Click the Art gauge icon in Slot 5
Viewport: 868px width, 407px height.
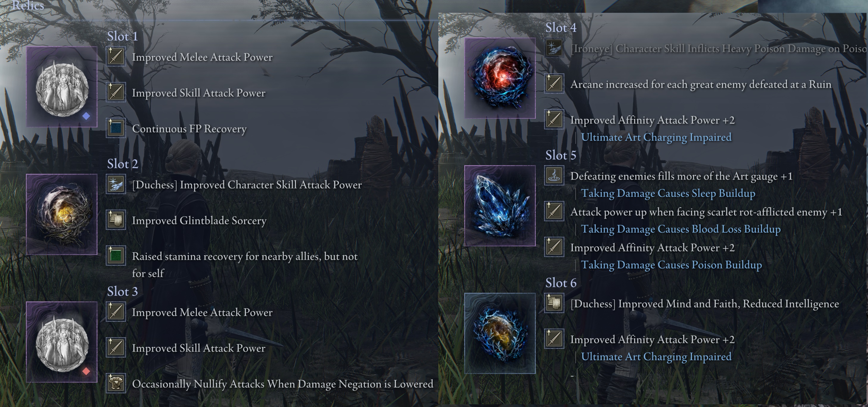(x=554, y=175)
